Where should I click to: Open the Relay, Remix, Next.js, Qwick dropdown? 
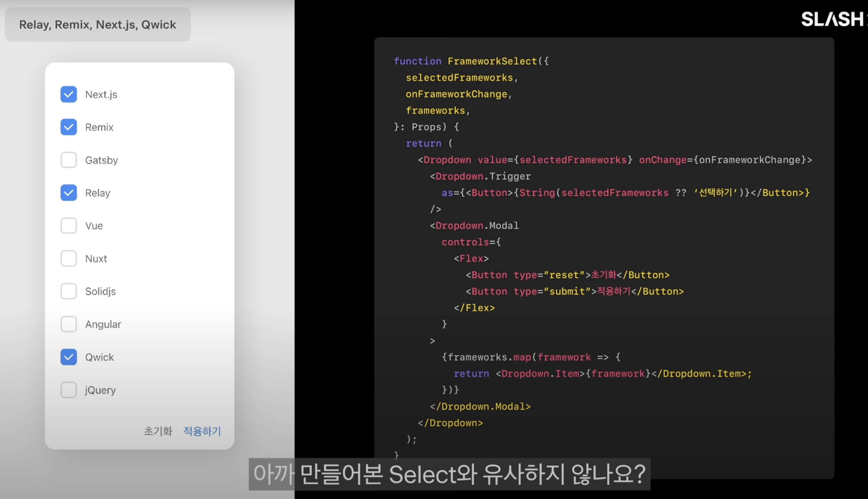point(98,25)
